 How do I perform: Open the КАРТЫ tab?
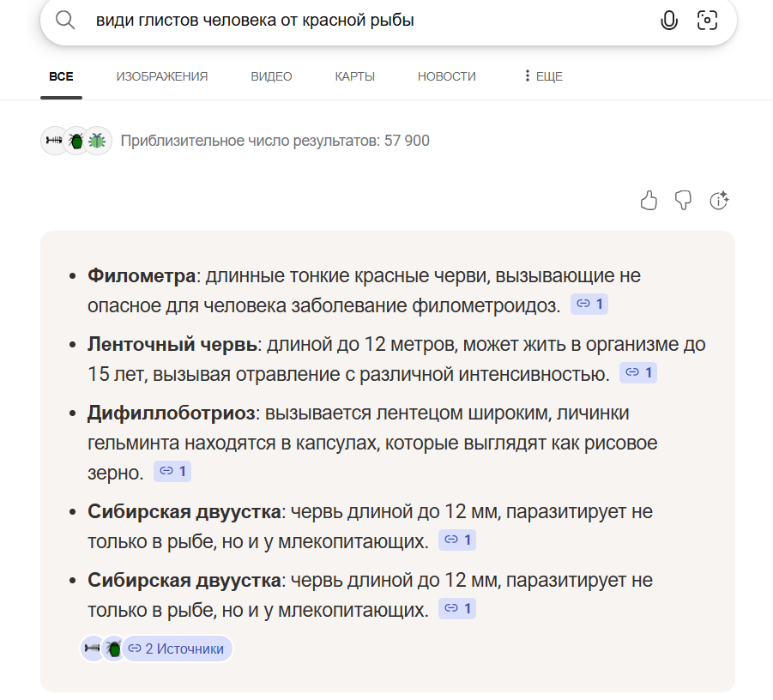coord(354,76)
